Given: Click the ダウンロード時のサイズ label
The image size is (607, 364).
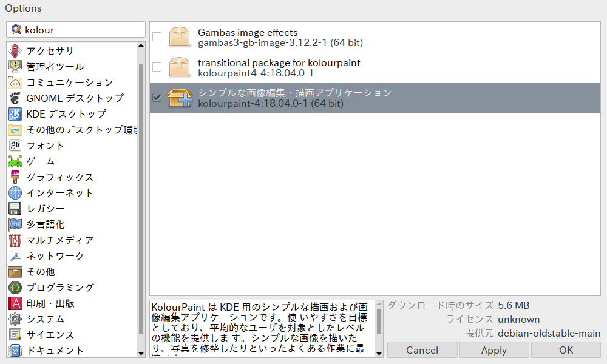Looking at the screenshot, I should (x=441, y=305).
